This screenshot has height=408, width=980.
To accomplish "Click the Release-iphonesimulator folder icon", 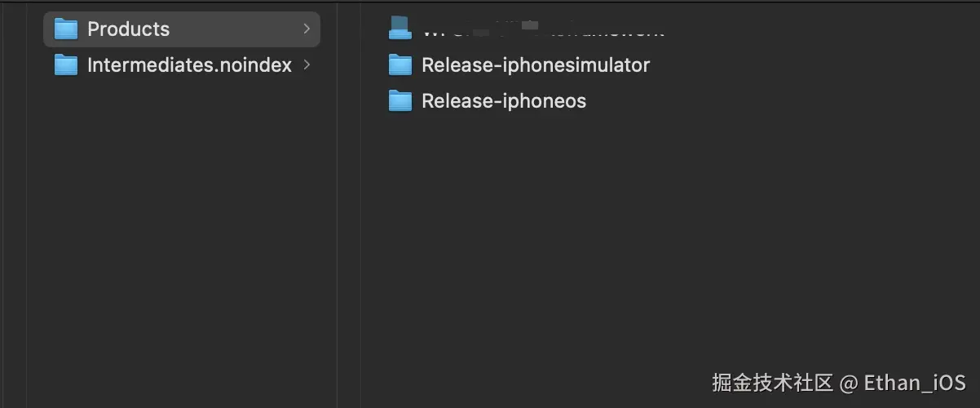I will (400, 65).
